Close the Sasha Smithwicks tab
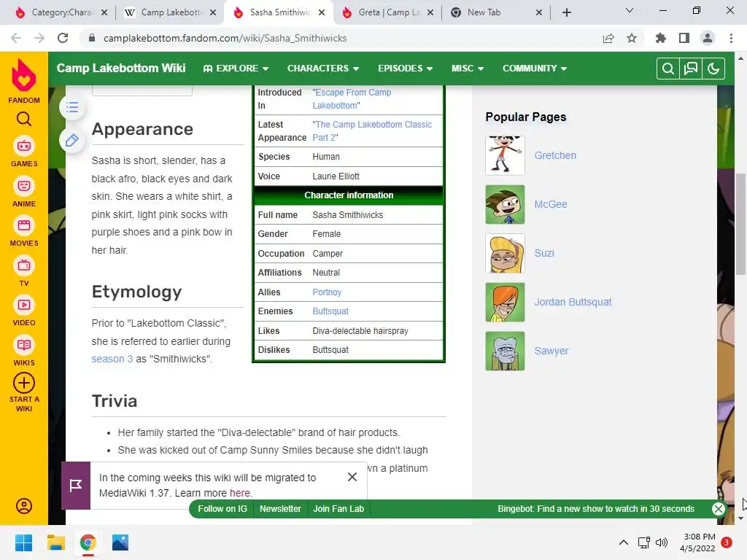The image size is (747, 560). [x=322, y=12]
